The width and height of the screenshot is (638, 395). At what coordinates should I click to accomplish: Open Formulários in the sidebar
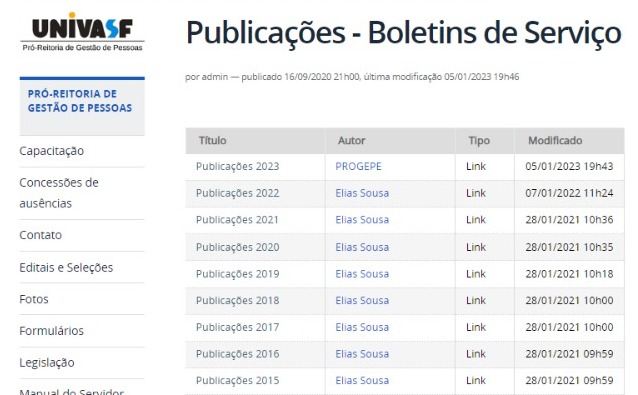pyautogui.click(x=51, y=331)
